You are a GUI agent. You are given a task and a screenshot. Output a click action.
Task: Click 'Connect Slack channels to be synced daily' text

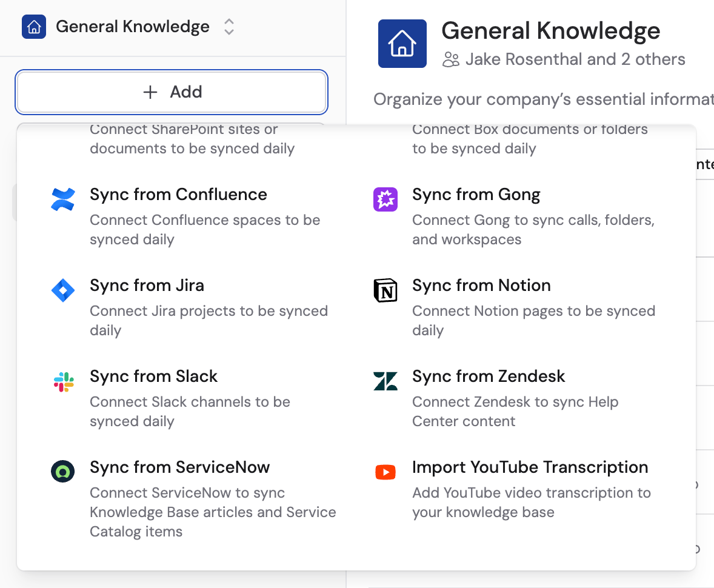190,412
